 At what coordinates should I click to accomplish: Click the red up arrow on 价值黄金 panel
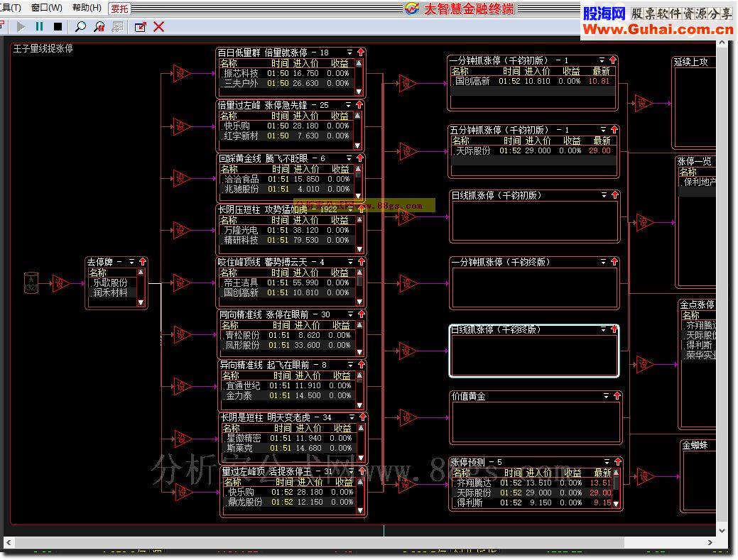pos(617,396)
